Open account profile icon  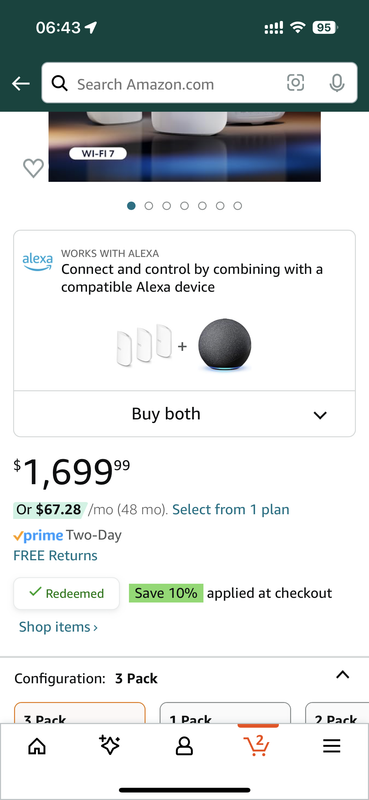[184, 746]
